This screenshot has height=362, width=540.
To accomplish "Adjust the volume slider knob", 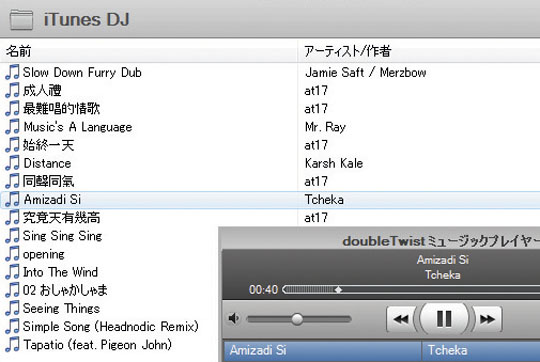I will [297, 319].
